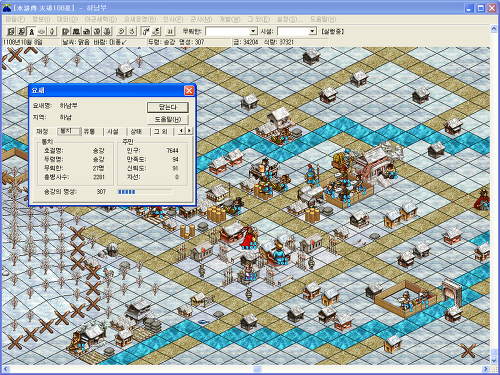Select the pressed standing-figure toolbar icon

(31, 31)
